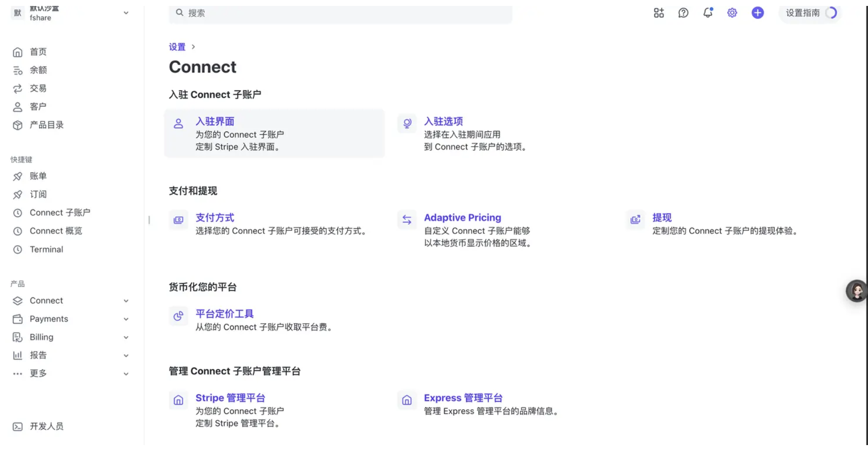Image resolution: width=868 pixels, height=452 pixels.
Task: Click the assistant avatar at right edge
Action: pyautogui.click(x=857, y=291)
